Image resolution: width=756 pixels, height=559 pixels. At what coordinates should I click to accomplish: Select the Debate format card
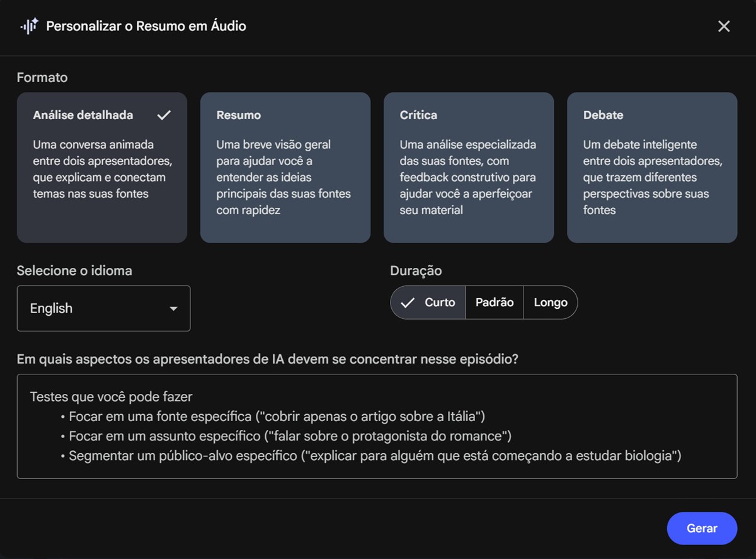(x=652, y=167)
